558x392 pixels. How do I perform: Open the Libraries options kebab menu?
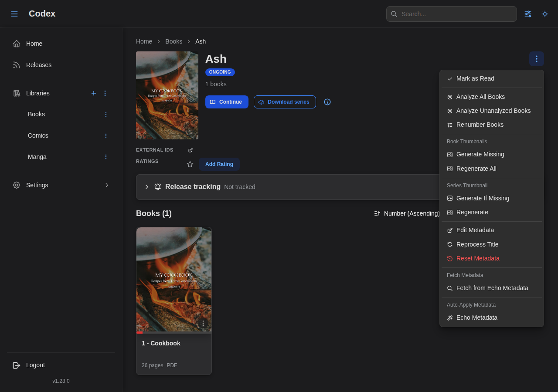coord(105,93)
